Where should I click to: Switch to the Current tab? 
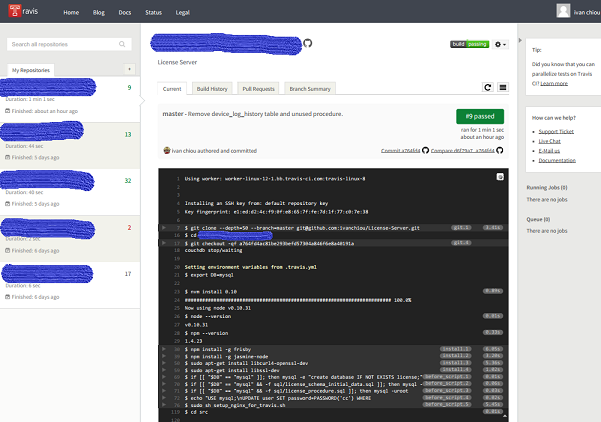(x=172, y=89)
